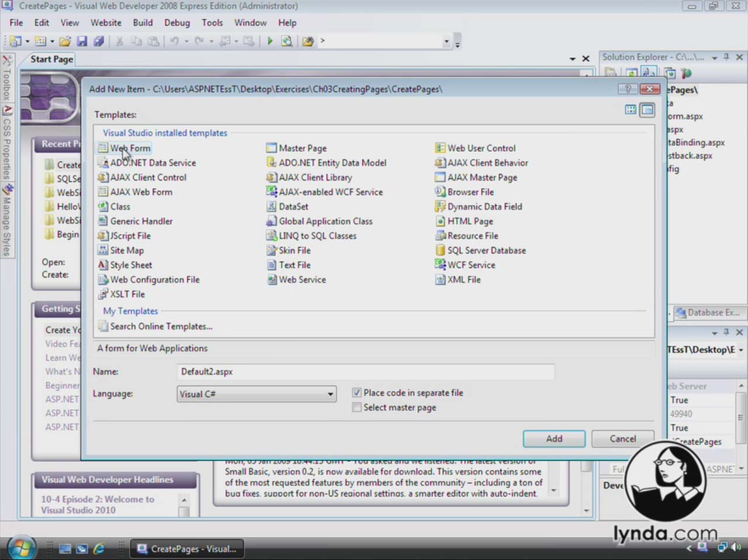Select the Site Map template
The height and width of the screenshot is (560, 748).
click(121, 251)
